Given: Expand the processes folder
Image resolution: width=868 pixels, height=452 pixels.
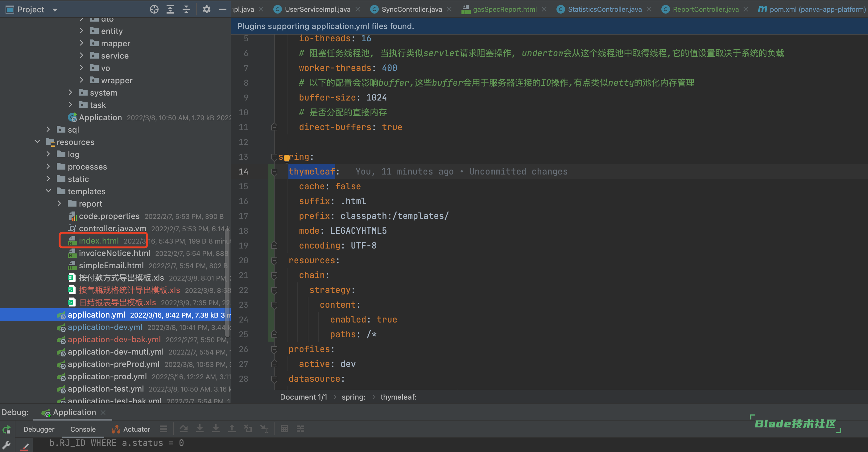Looking at the screenshot, I should 48,166.
